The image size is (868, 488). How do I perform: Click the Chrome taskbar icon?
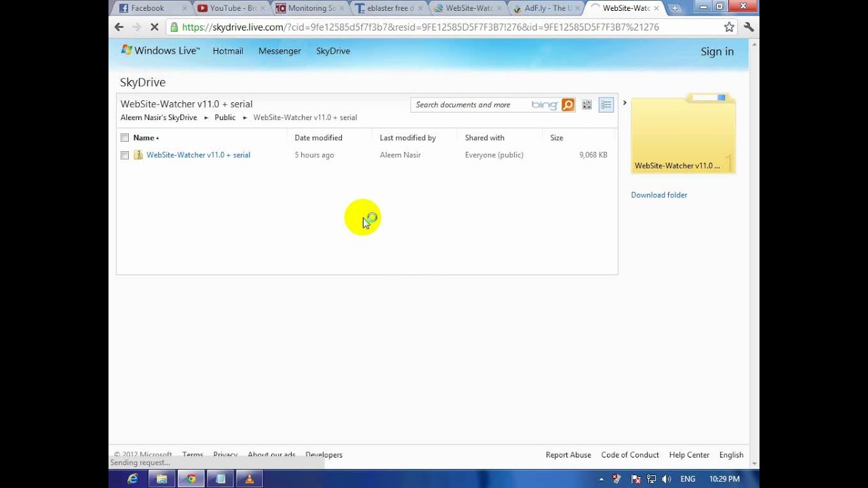point(191,479)
